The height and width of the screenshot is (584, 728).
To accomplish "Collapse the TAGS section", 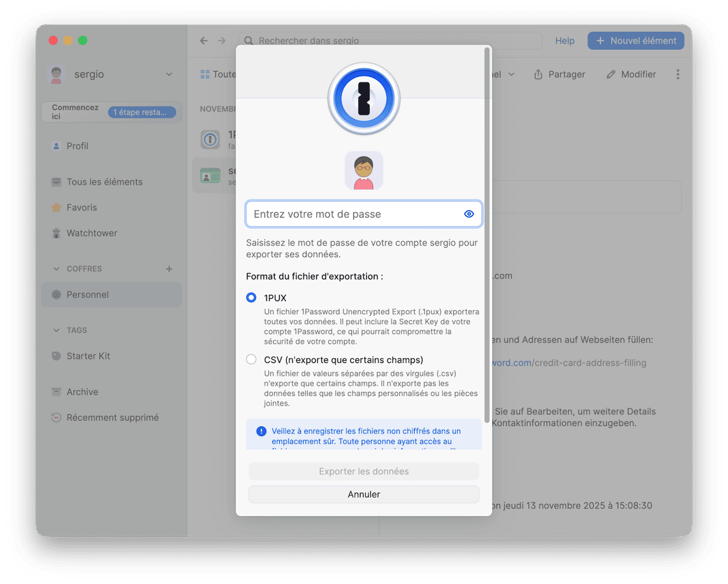I will pyautogui.click(x=57, y=330).
